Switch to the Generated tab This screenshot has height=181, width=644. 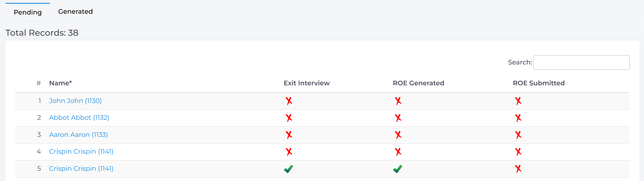point(75,11)
